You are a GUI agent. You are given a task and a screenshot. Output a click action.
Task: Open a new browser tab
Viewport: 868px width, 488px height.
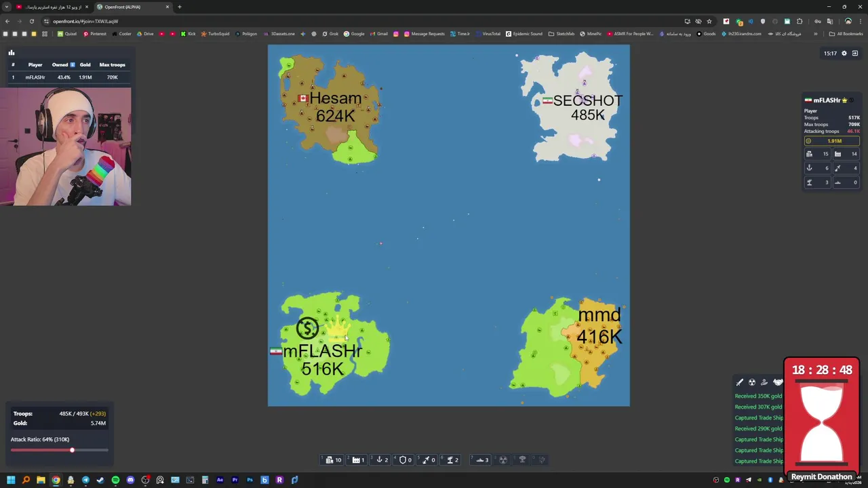pos(179,7)
